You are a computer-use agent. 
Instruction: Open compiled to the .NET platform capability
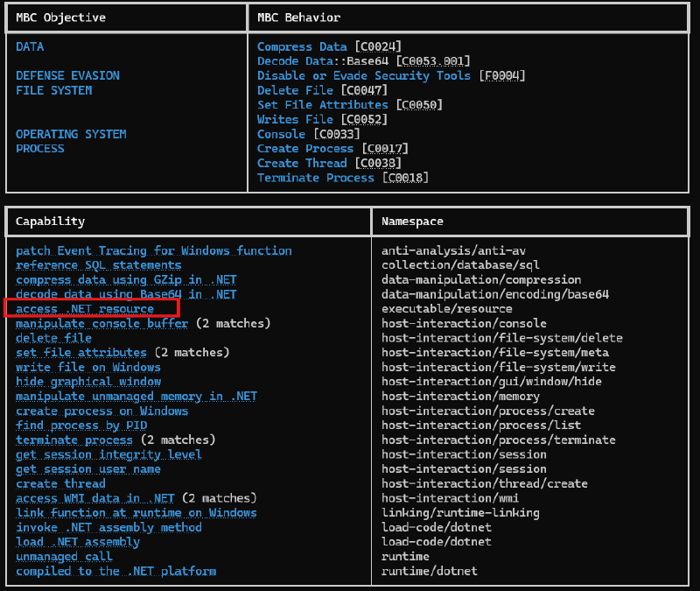point(116,572)
